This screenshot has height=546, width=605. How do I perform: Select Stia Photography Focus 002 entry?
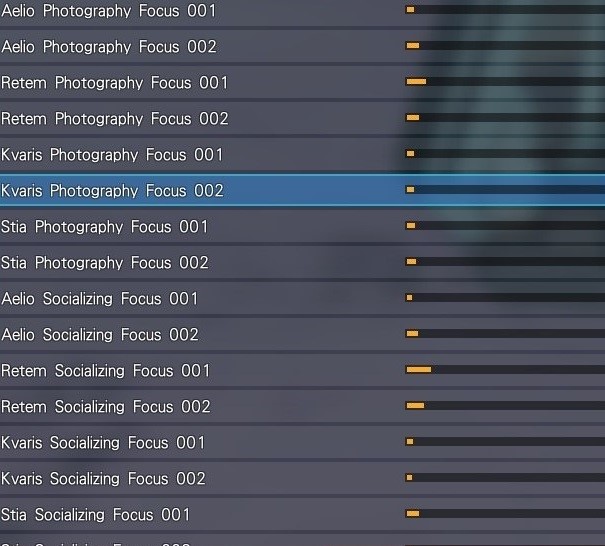[x=302, y=262]
